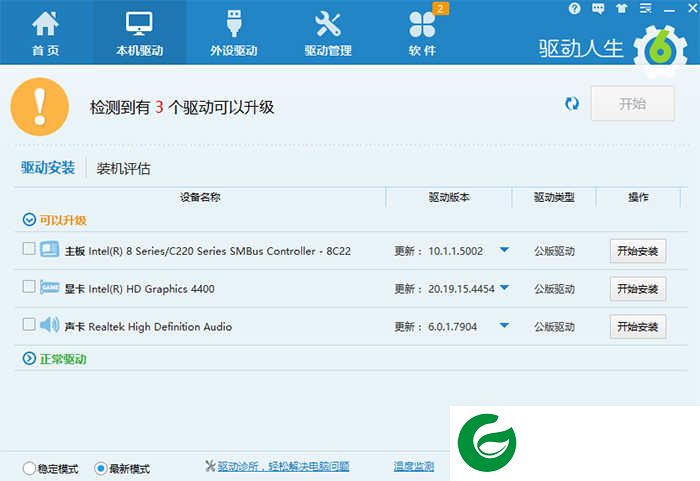Click the 驱动类型 column header
Viewport: 700px width, 481px height.
[x=554, y=197]
